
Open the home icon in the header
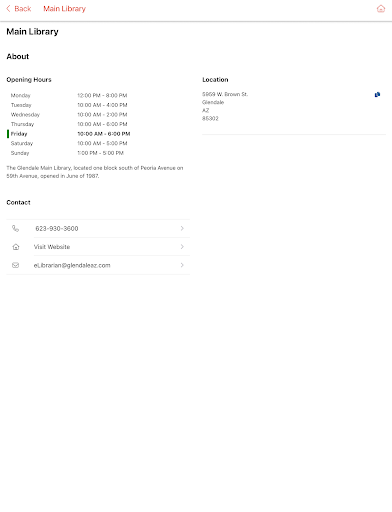381,9
